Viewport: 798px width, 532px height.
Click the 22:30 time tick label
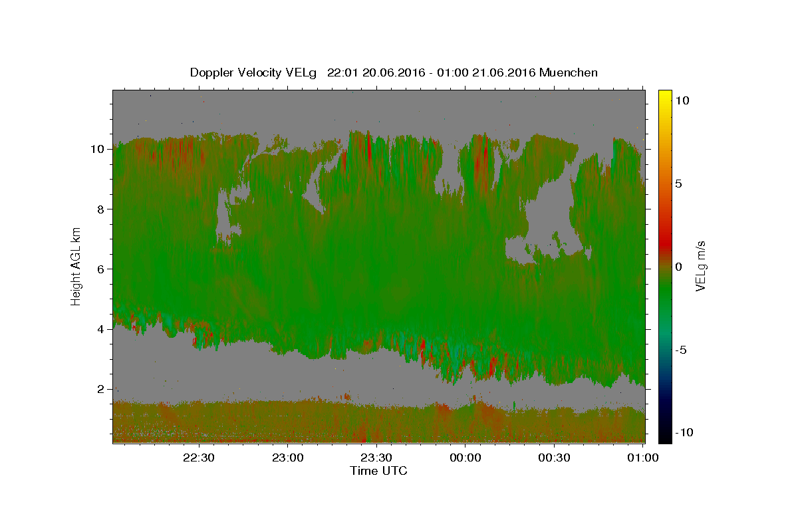click(x=198, y=457)
